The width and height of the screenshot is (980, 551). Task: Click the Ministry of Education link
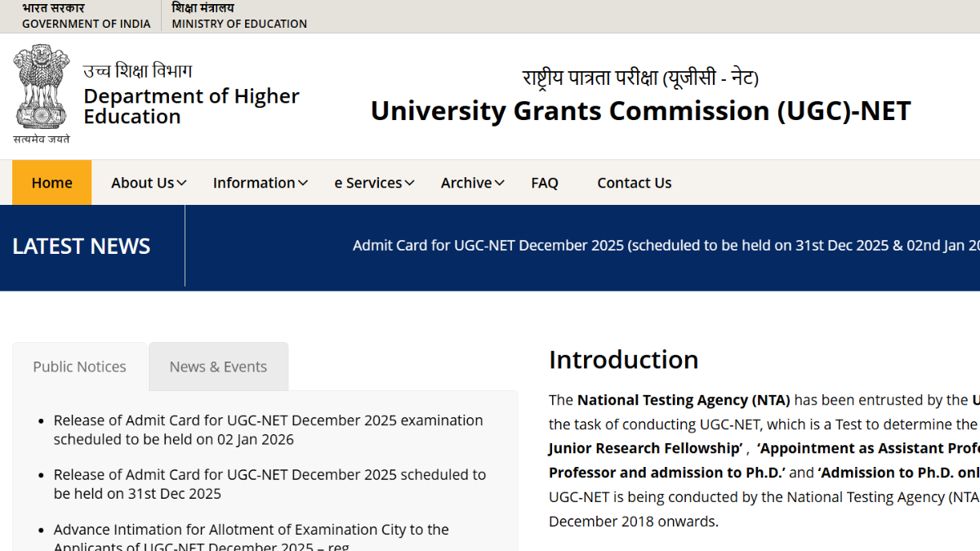click(239, 16)
